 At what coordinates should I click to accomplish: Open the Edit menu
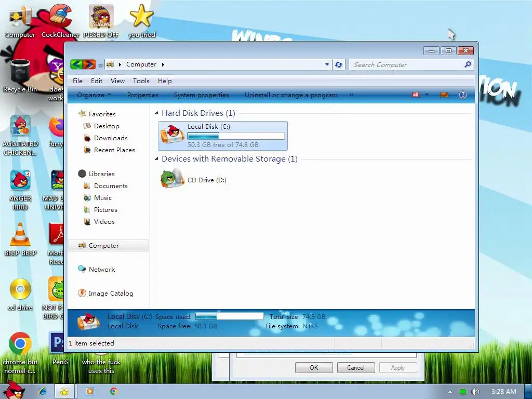[97, 81]
